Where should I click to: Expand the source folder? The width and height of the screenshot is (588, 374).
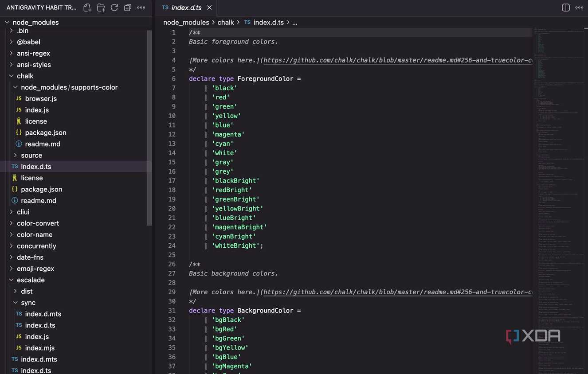pyautogui.click(x=76, y=156)
